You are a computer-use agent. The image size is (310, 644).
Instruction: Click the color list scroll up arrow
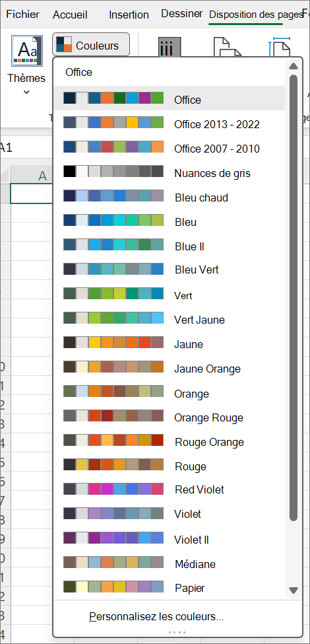click(x=293, y=66)
